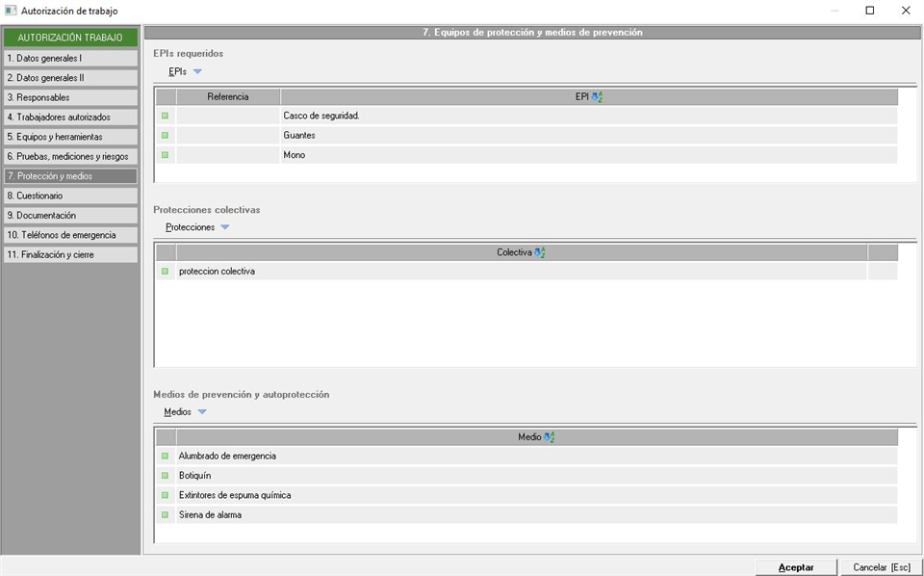924x576 pixels.
Task: Click the Referencia column header
Action: [228, 97]
